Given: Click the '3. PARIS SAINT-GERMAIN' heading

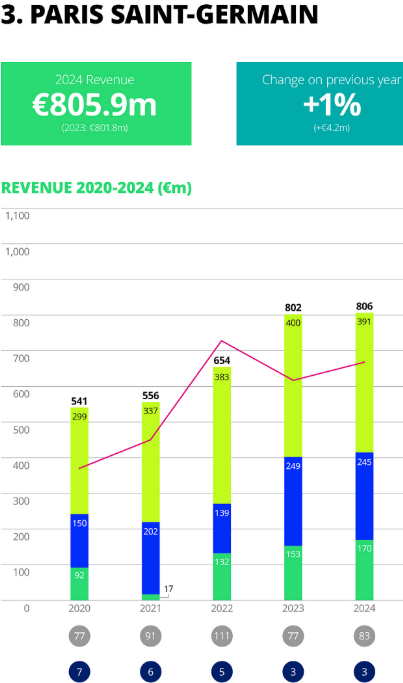Looking at the screenshot, I should 159,13.
